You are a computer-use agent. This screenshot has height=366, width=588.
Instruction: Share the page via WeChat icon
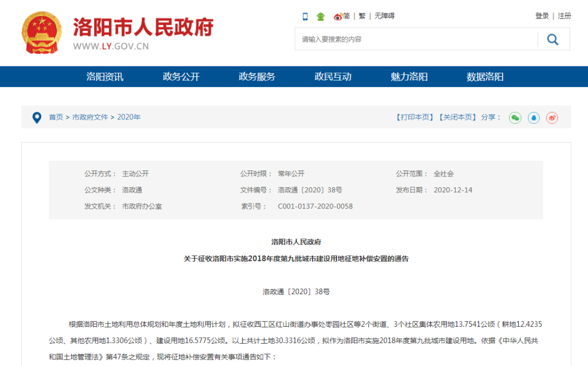tap(515, 118)
